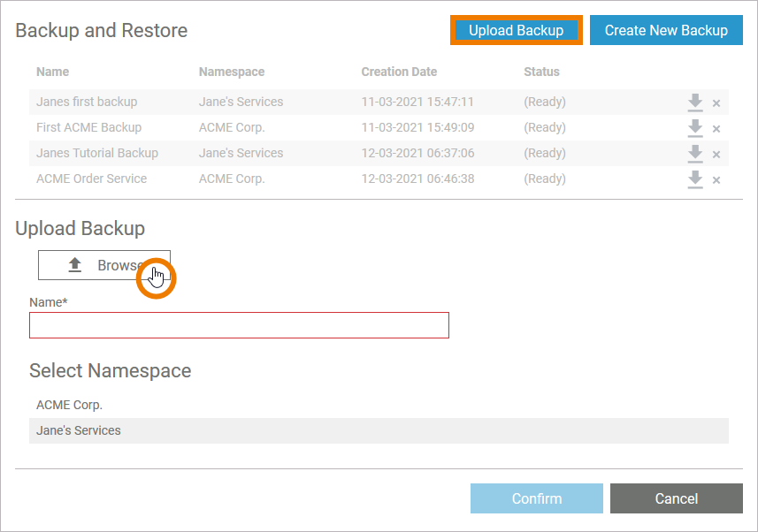This screenshot has width=758, height=532.
Task: Download the First ACME Backup file
Action: click(695, 128)
